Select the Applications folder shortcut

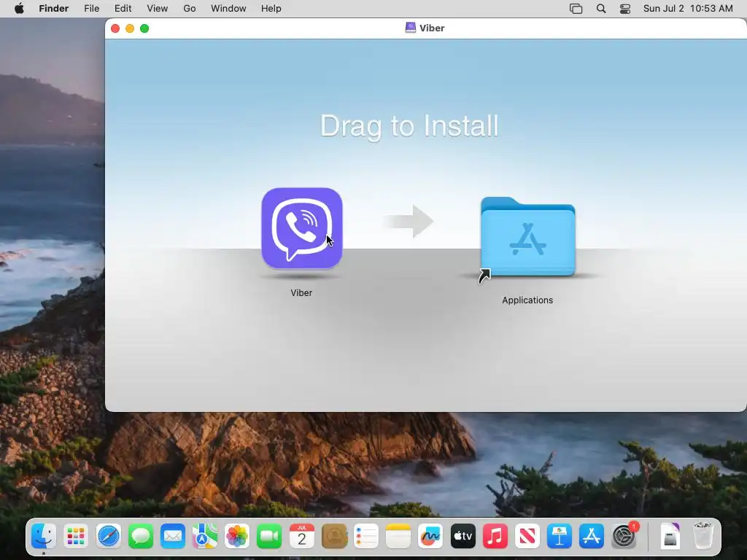coord(527,237)
